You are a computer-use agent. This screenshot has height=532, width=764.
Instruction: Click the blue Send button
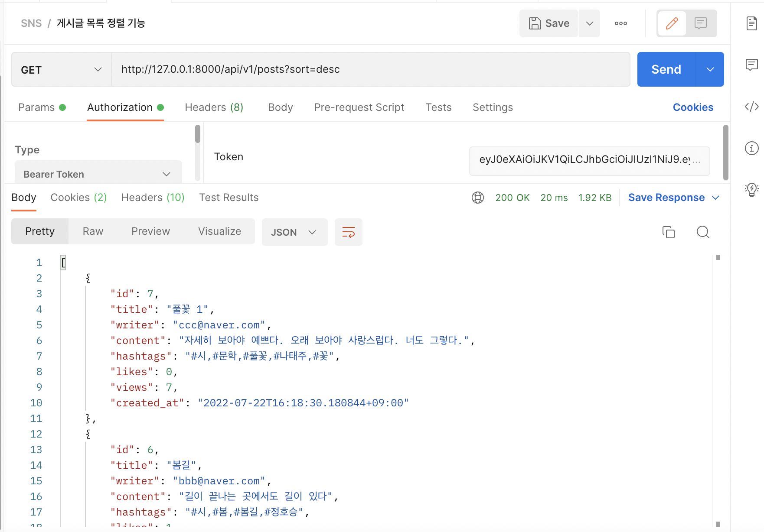[x=666, y=69]
